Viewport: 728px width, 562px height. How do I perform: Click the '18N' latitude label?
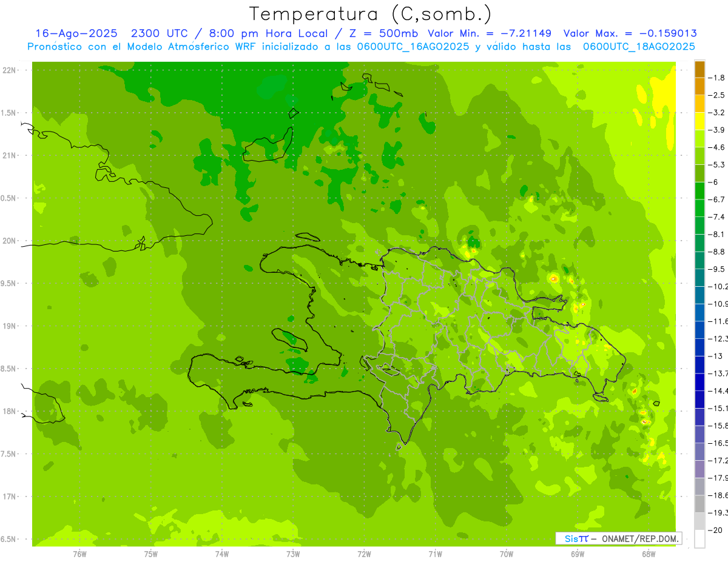tap(10, 411)
